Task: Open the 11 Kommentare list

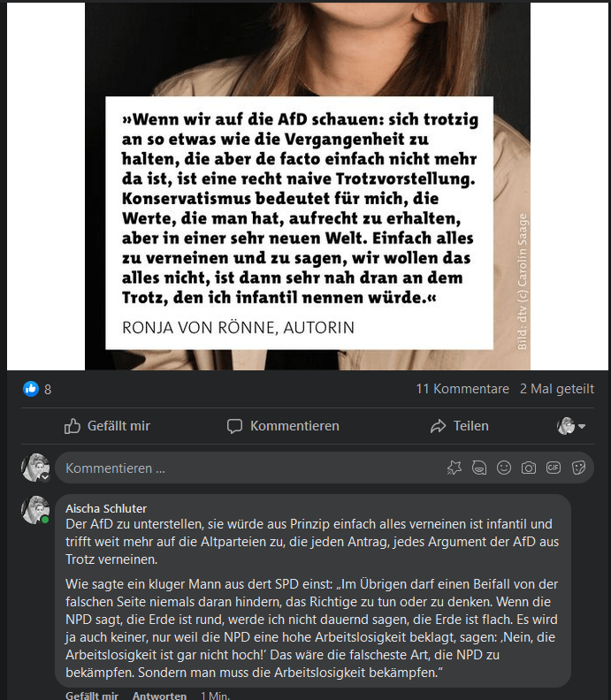Action: pos(462,389)
